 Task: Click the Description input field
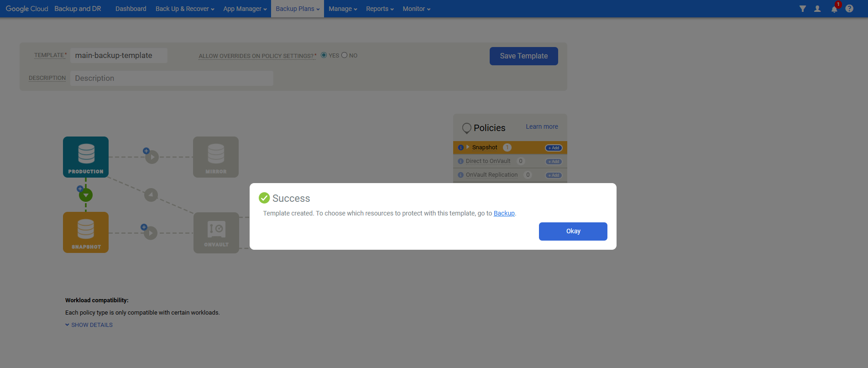click(172, 78)
